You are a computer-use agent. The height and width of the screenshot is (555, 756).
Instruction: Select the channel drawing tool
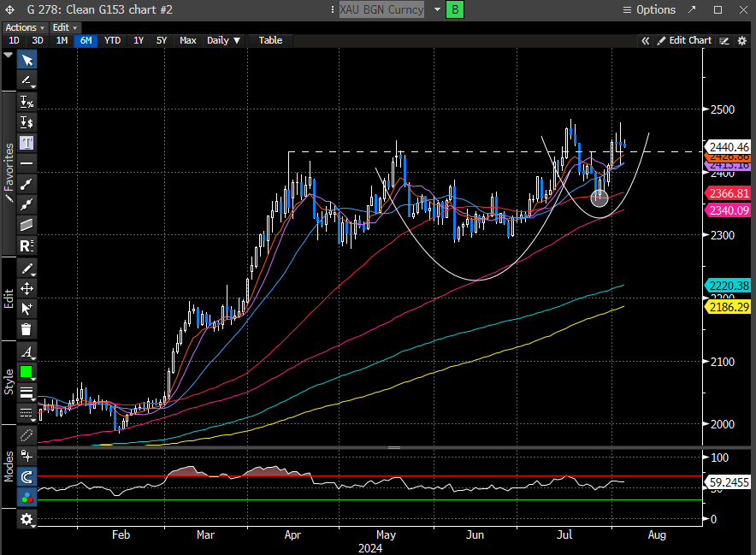pyautogui.click(x=27, y=224)
